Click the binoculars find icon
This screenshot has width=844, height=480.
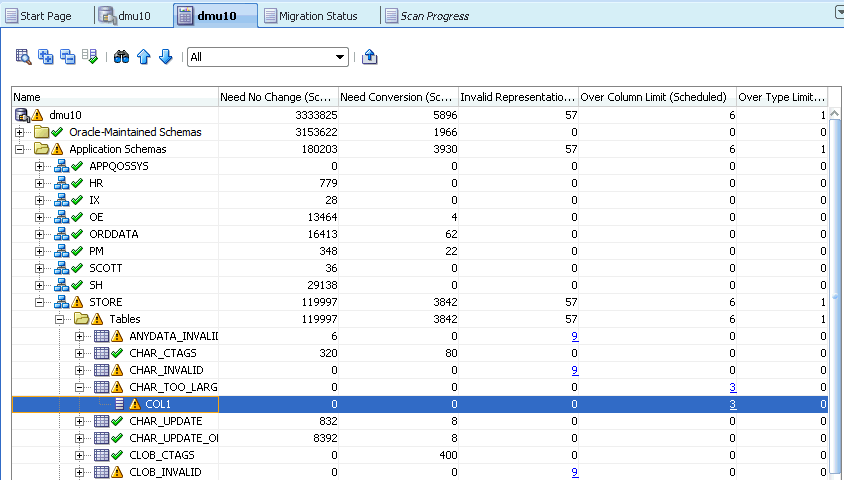point(121,57)
